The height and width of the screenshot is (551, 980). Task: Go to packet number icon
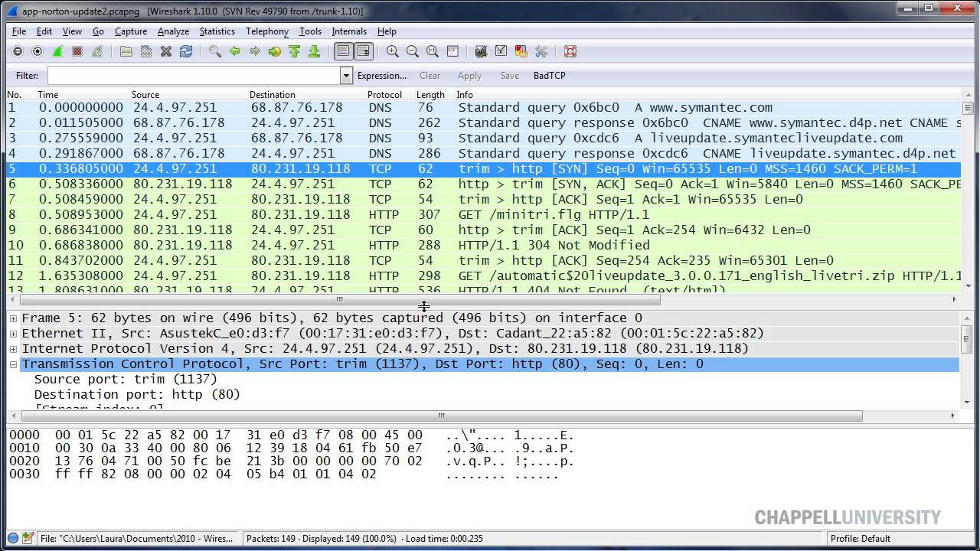275,51
